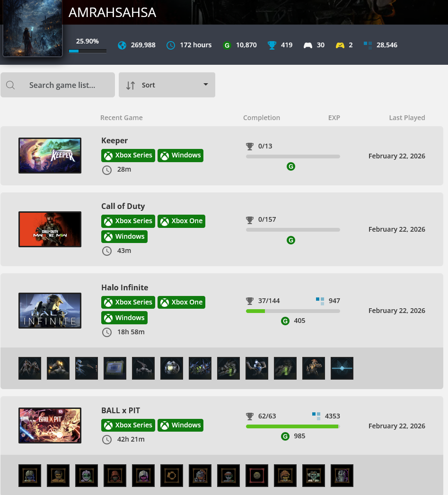Click the green gamerscore icon beside 10,870
The height and width of the screenshot is (495, 448).
[x=227, y=45]
